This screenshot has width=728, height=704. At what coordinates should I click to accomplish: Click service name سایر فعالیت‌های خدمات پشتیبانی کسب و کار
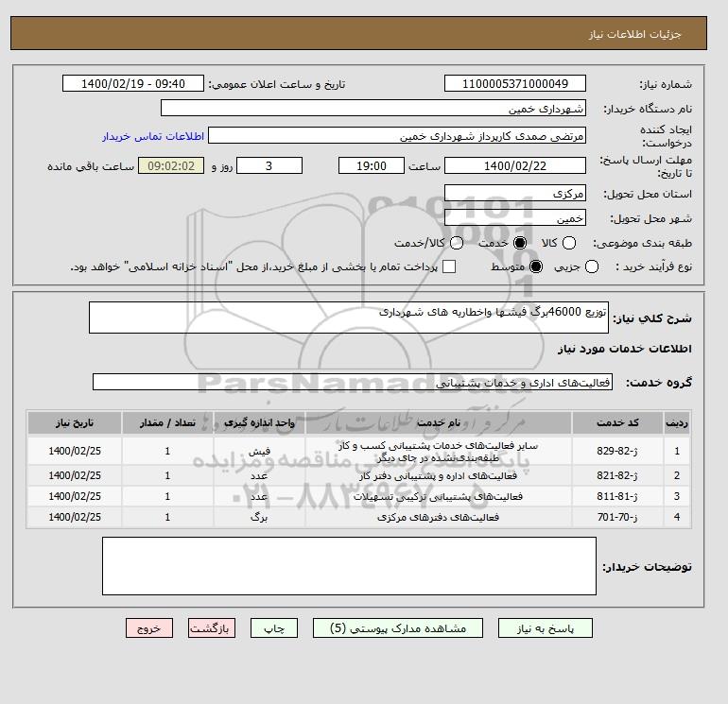pos(439,452)
